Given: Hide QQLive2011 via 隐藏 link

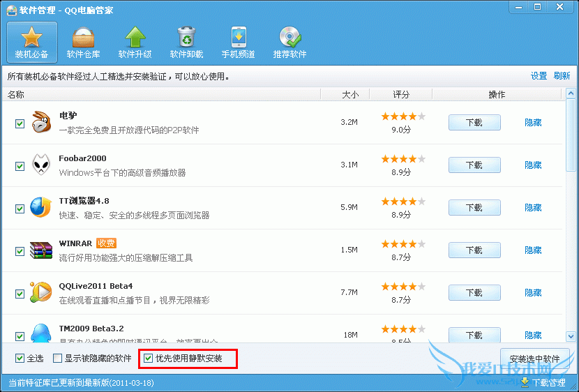Looking at the screenshot, I should coord(533,293).
